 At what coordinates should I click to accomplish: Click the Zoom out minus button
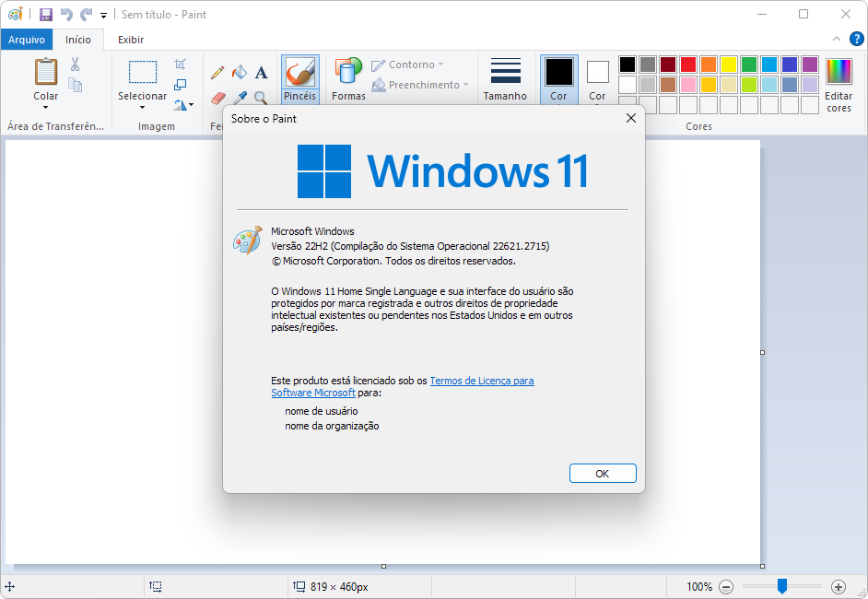726,587
